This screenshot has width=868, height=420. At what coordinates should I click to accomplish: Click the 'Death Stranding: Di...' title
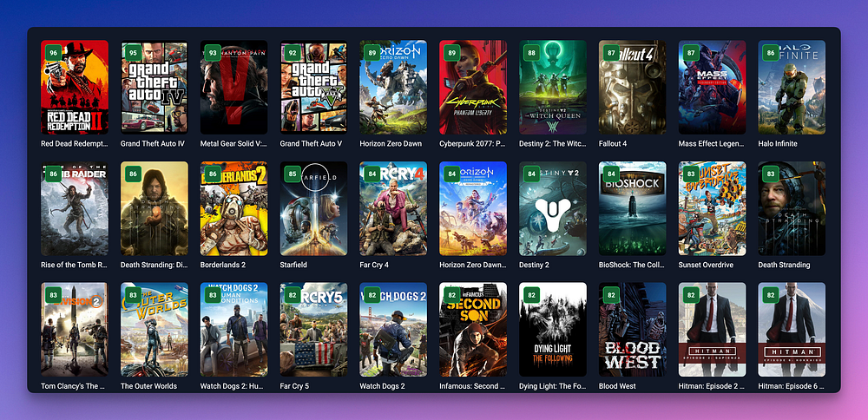point(154,265)
